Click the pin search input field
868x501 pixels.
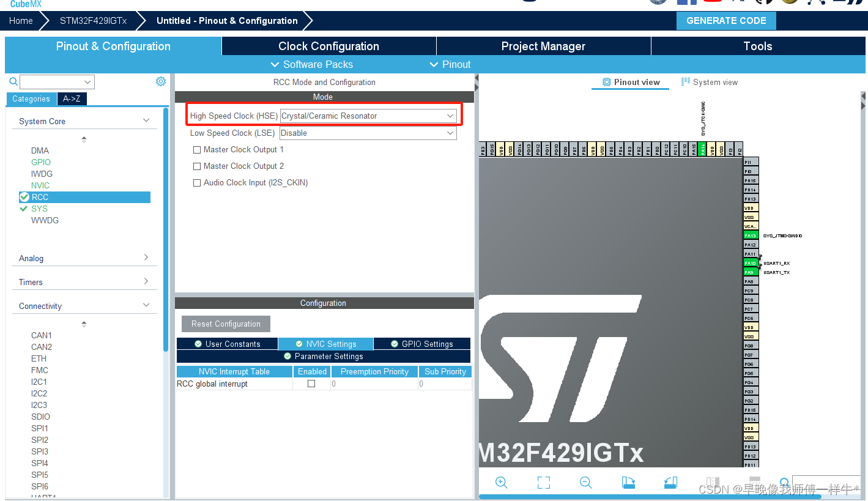tap(826, 483)
